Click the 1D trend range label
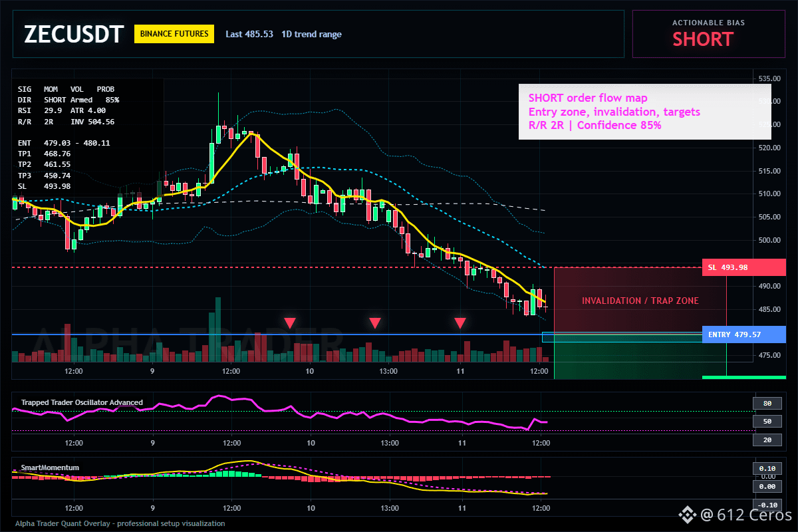This screenshot has height=532, width=798. [311, 34]
